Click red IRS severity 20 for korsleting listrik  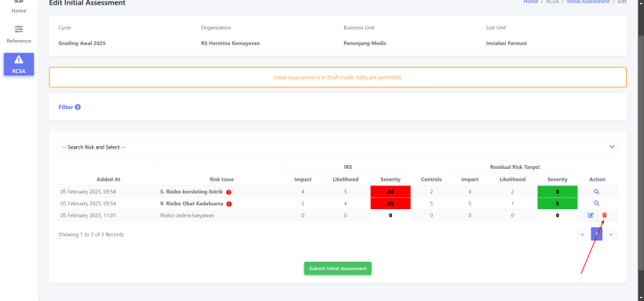pos(390,192)
